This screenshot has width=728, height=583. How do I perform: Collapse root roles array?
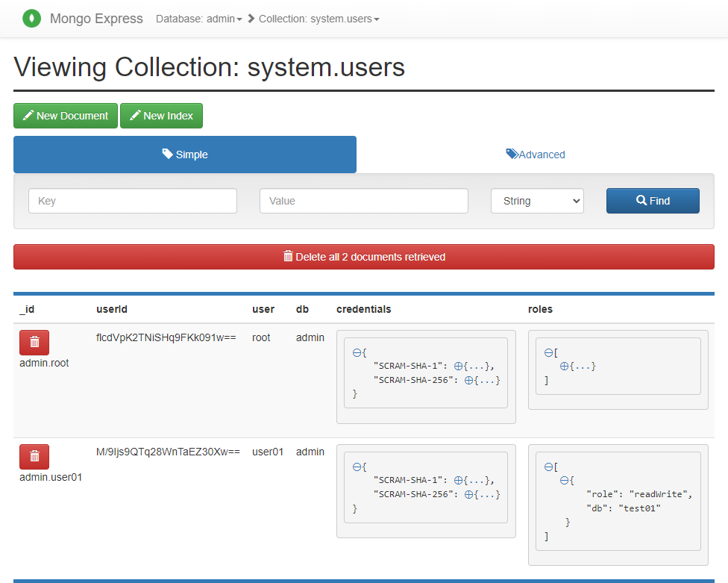click(548, 352)
